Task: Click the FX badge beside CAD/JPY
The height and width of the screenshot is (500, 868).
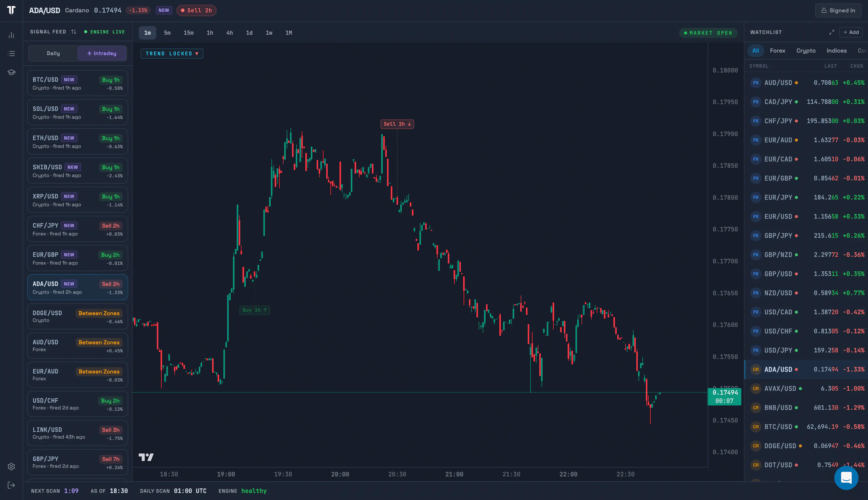Action: [756, 102]
